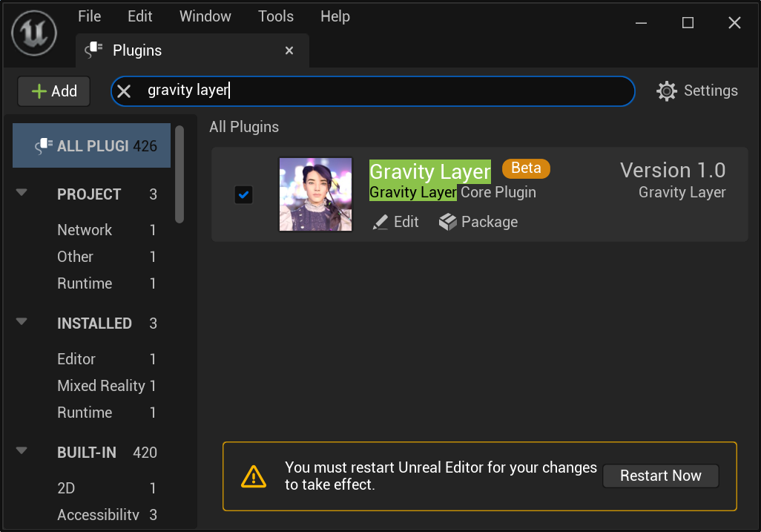Click the green plus icon on Add

(x=39, y=91)
